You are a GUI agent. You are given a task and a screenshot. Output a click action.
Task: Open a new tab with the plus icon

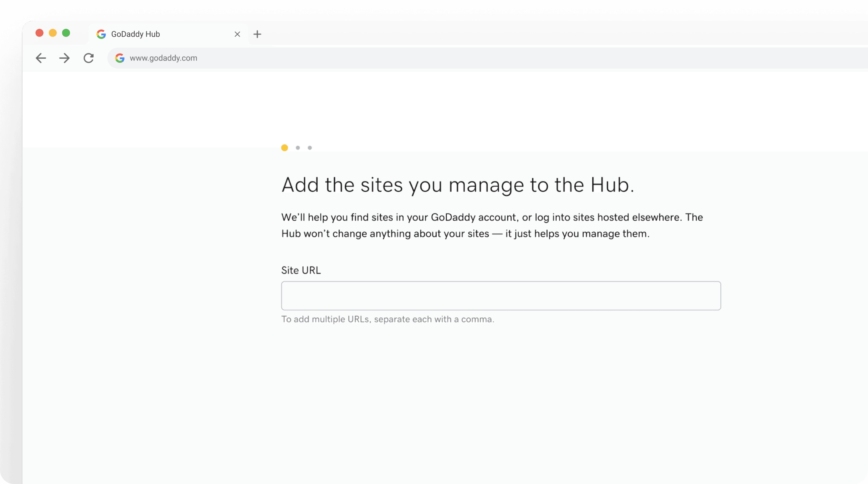click(257, 34)
